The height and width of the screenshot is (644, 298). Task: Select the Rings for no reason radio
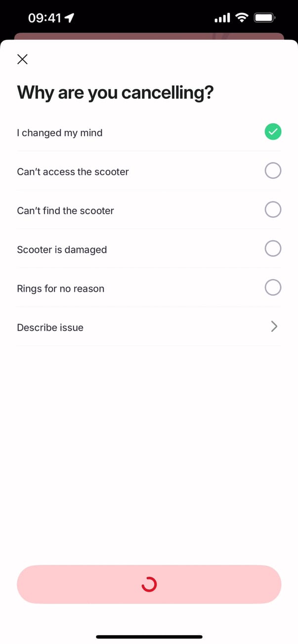(273, 287)
